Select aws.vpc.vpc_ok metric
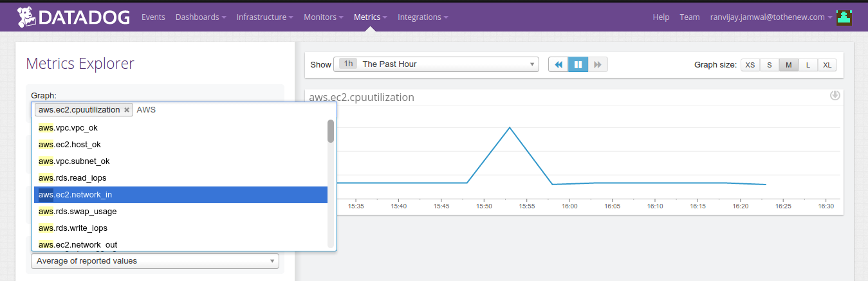 coord(180,128)
